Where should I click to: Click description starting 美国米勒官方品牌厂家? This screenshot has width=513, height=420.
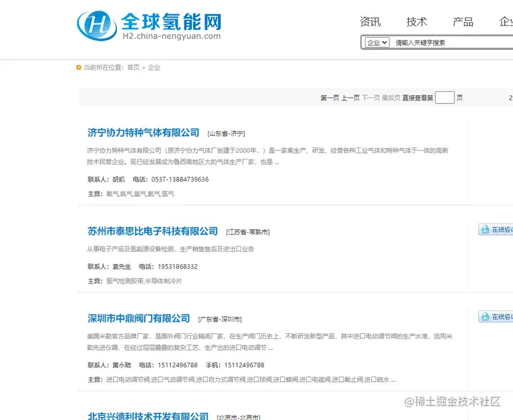[269, 342]
